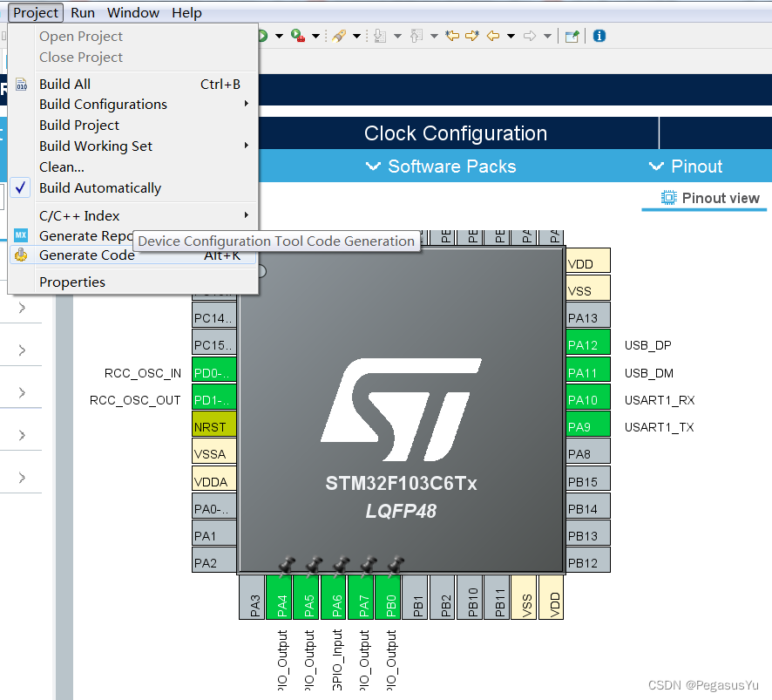Image resolution: width=772 pixels, height=700 pixels.
Task: Expand the Build Configurations submenu
Action: coord(133,105)
